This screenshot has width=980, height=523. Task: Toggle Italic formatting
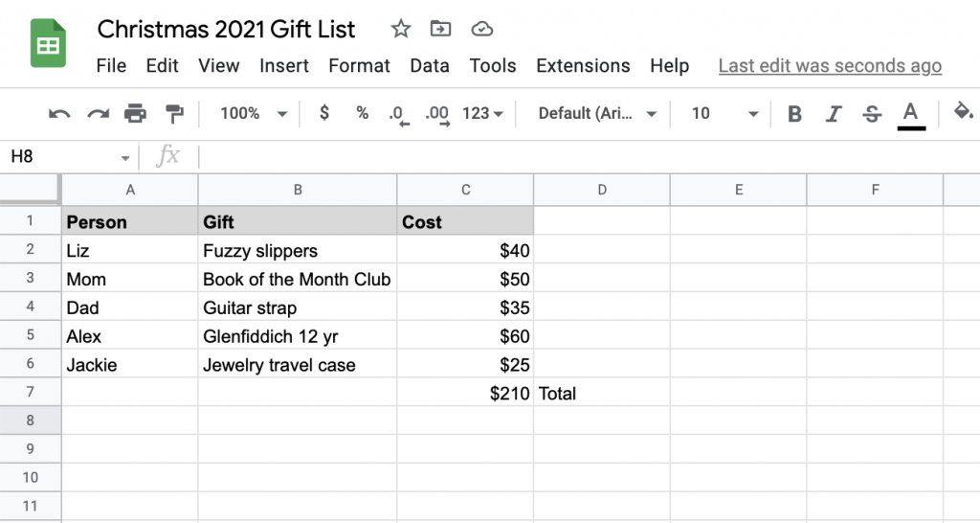(834, 114)
